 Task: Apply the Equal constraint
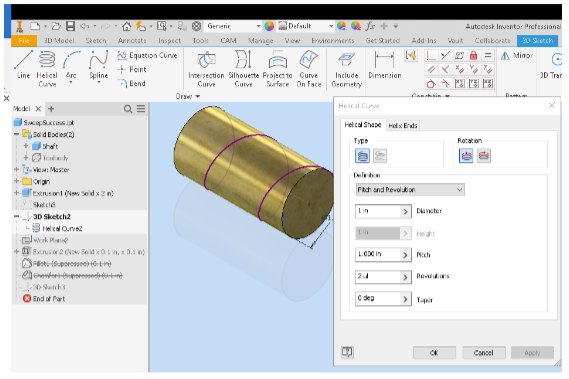point(488,56)
